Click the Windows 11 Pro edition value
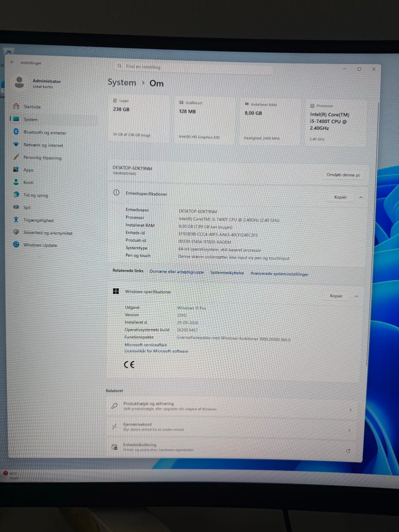 click(x=192, y=308)
